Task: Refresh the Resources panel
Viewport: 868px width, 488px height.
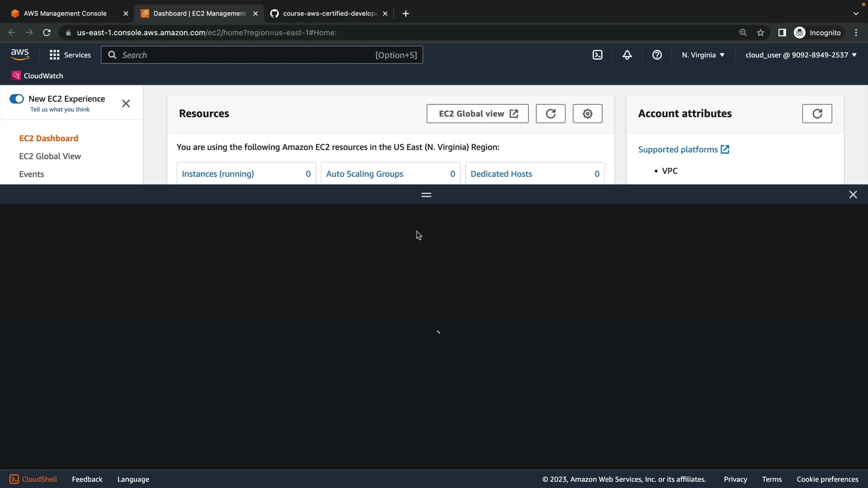Action: point(550,113)
